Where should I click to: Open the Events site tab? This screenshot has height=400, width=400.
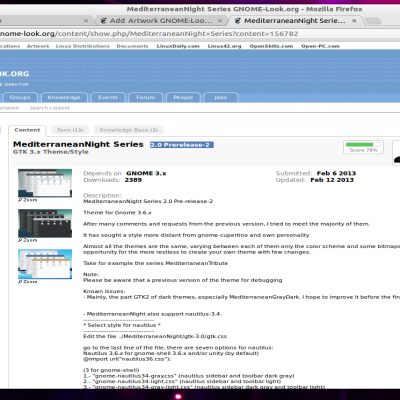[x=108, y=97]
